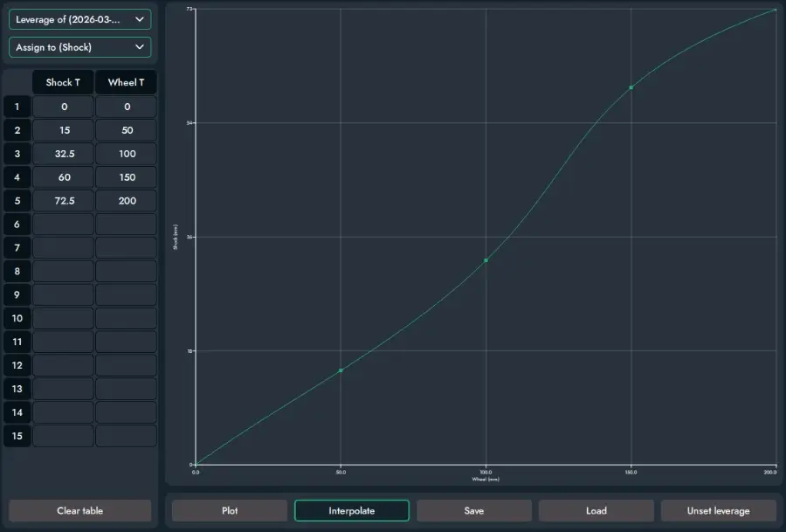The width and height of the screenshot is (786, 532).
Task: Click Shock T cell with value 60
Action: [x=63, y=177]
